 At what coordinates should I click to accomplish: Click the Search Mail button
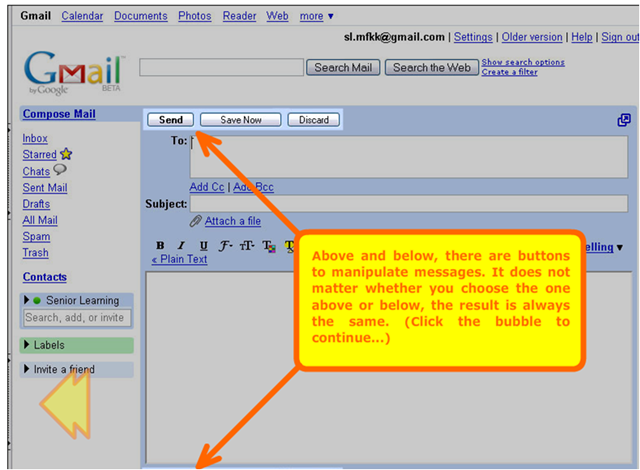click(x=343, y=67)
